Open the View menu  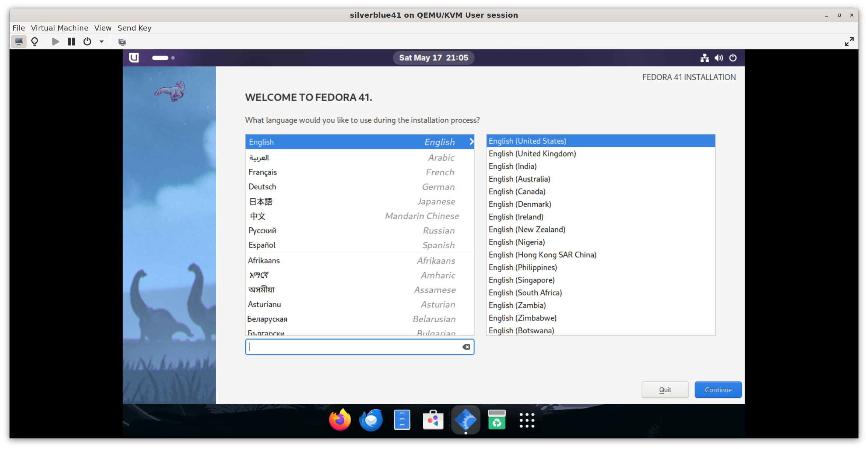point(102,28)
